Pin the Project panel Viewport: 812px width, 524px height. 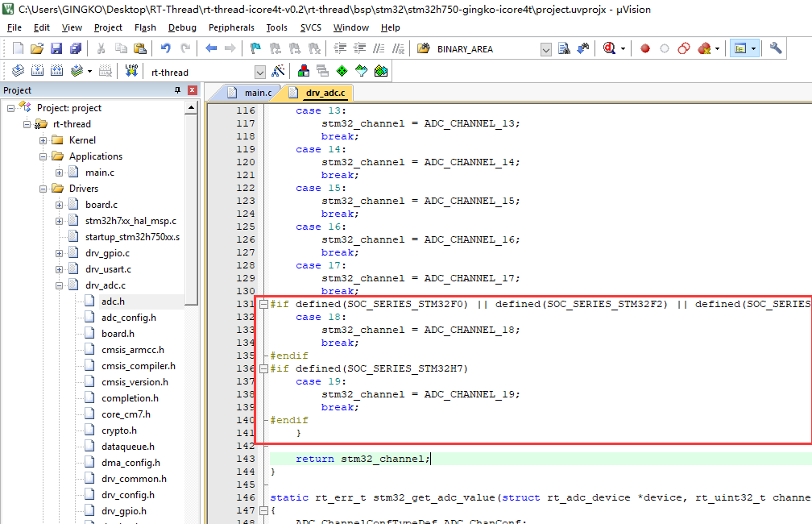[x=178, y=90]
